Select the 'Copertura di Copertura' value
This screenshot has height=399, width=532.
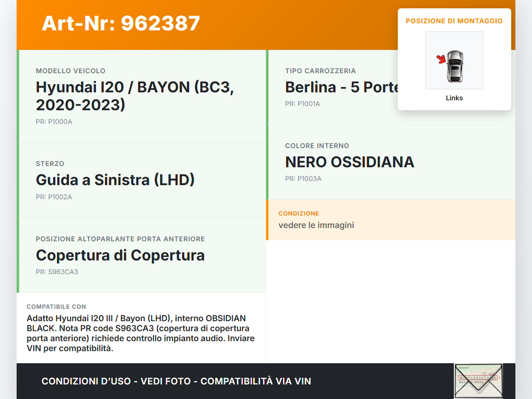click(x=120, y=255)
